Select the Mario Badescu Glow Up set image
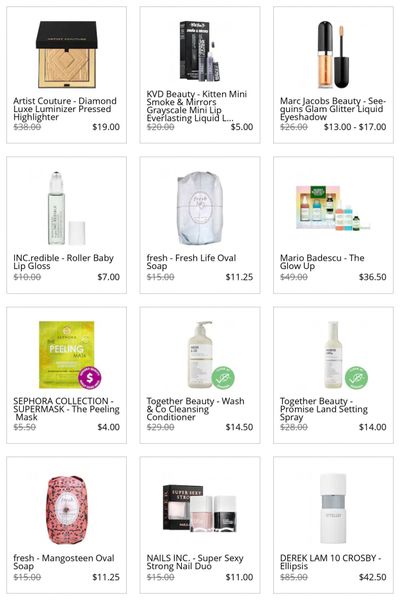Screen dimensions: 400x600 [x=333, y=208]
